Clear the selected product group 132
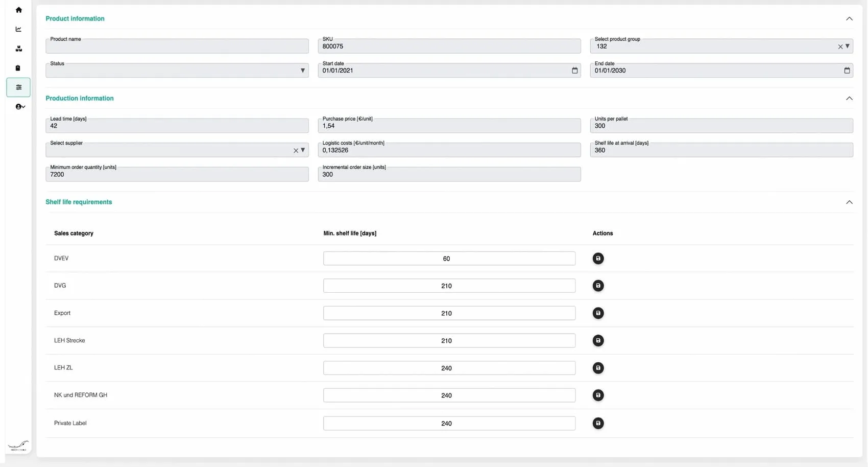 839,46
